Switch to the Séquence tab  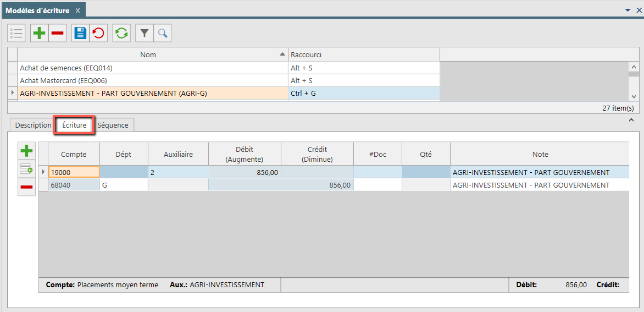(x=113, y=125)
